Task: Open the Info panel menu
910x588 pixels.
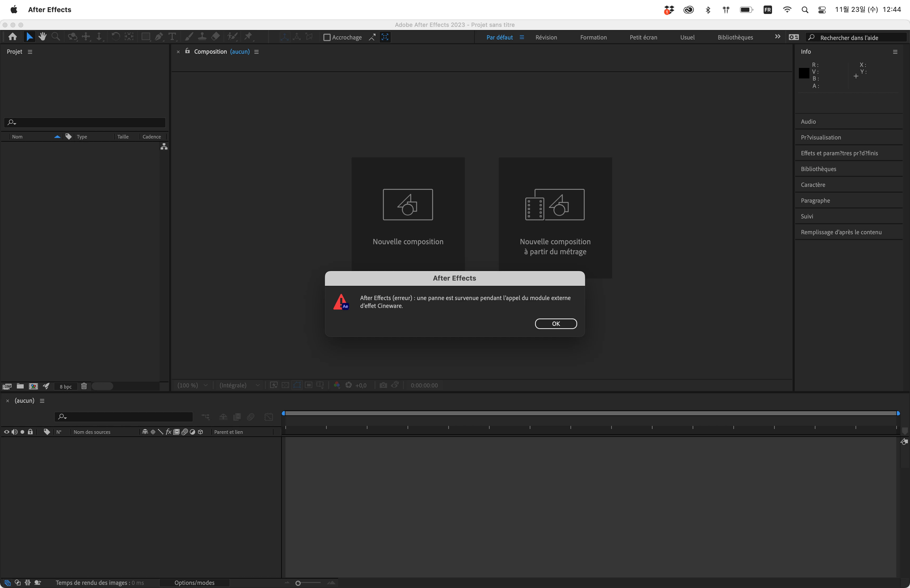Action: click(x=895, y=52)
